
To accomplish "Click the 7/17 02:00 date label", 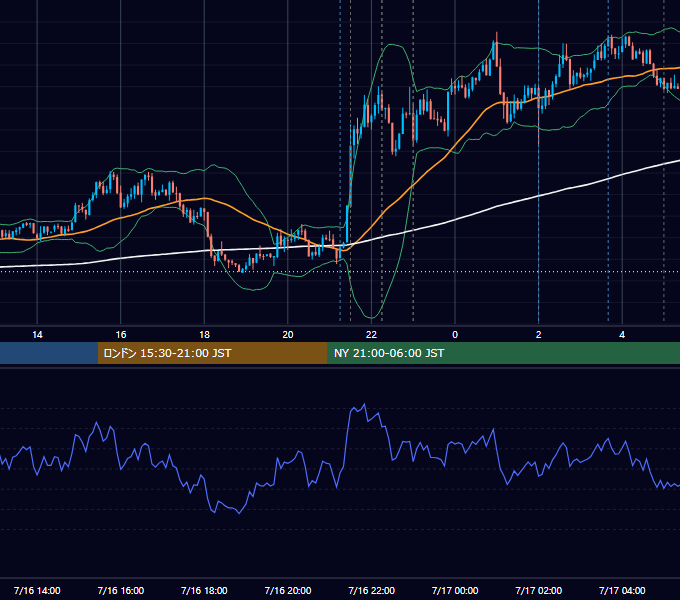I will pyautogui.click(x=539, y=590).
